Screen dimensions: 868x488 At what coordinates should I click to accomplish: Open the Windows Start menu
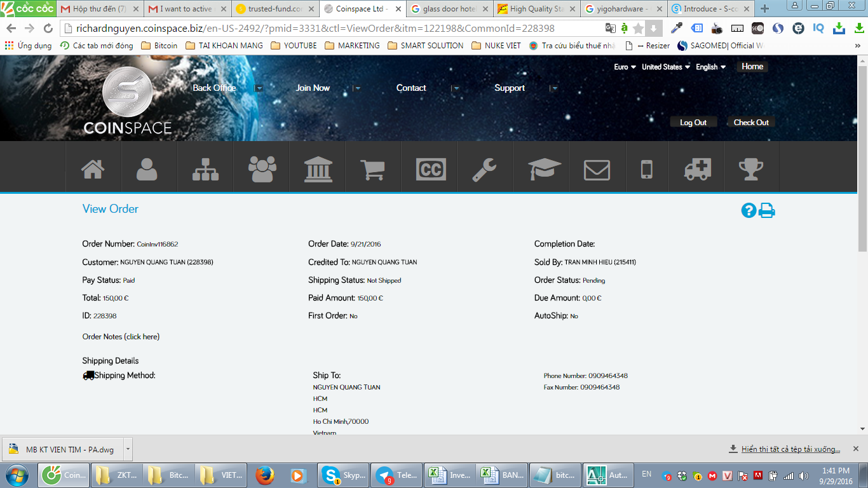click(17, 475)
